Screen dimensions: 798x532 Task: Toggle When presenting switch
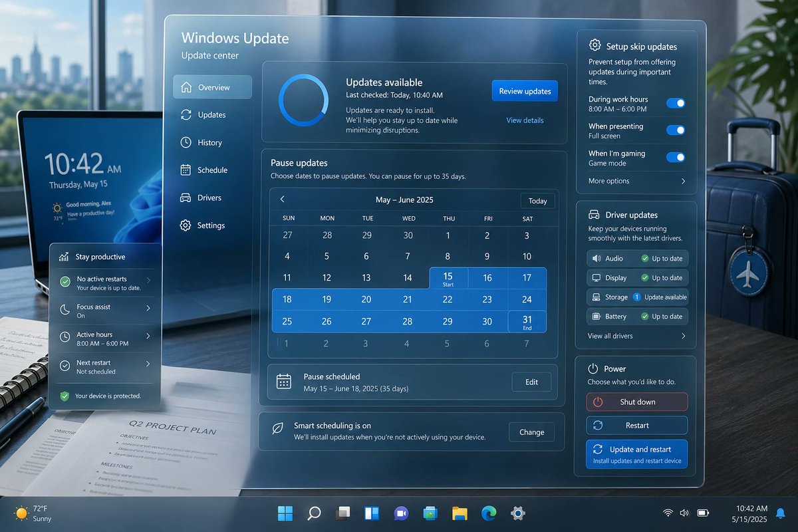[x=676, y=130]
